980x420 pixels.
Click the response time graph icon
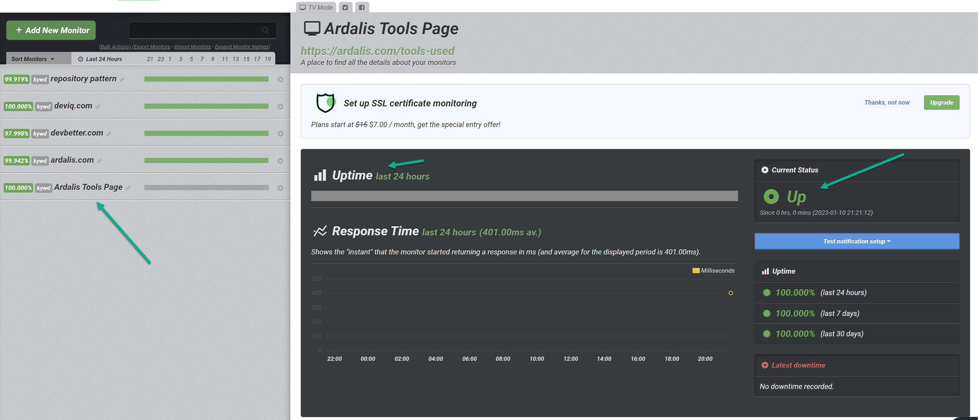coord(321,231)
